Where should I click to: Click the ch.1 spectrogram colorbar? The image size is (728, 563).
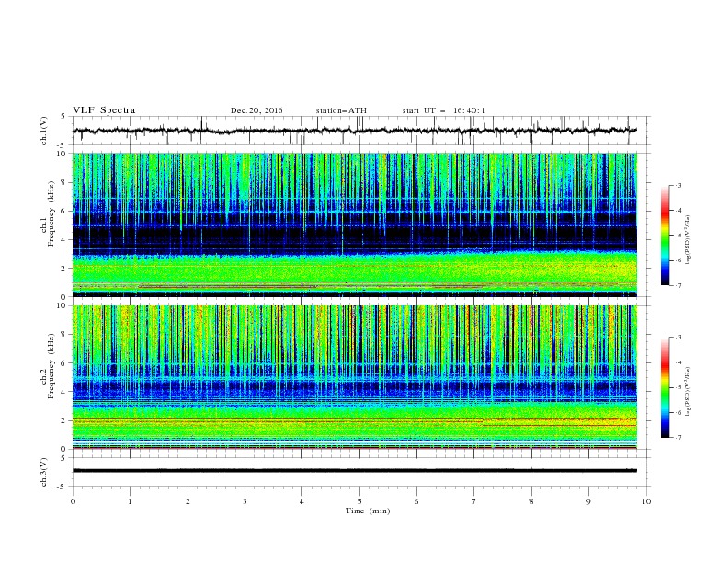coord(665,236)
